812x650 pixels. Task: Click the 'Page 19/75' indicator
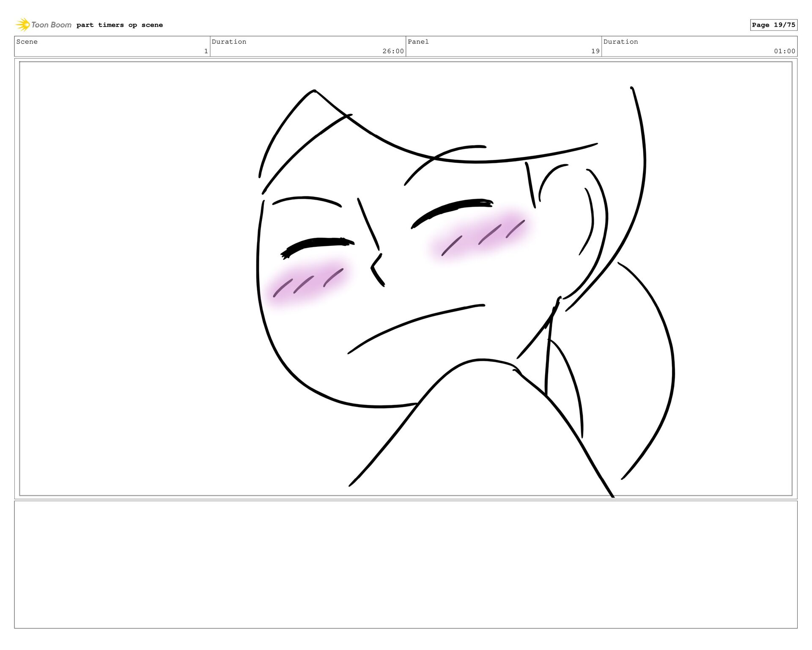(774, 25)
